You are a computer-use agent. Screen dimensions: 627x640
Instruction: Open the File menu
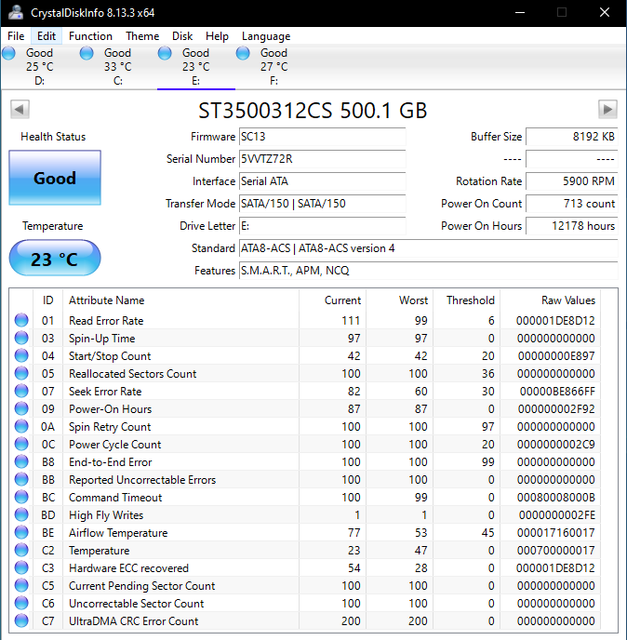click(x=16, y=36)
